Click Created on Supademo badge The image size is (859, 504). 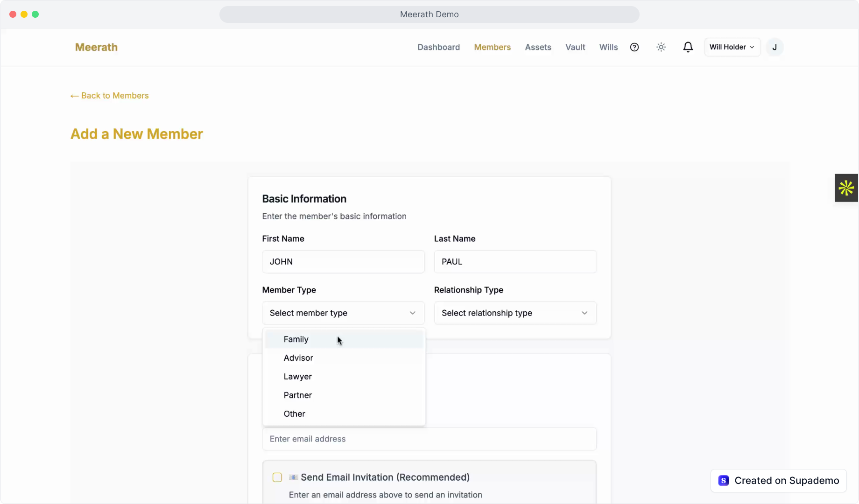778,481
